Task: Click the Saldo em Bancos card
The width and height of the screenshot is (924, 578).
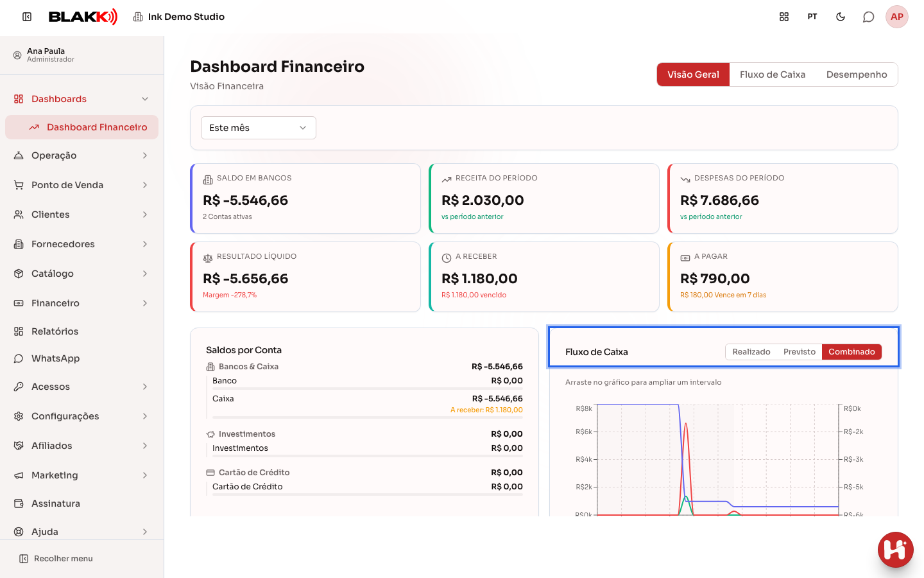Action: click(305, 198)
